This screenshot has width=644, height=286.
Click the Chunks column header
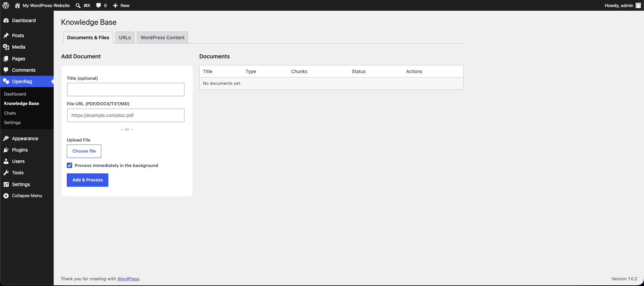299,71
